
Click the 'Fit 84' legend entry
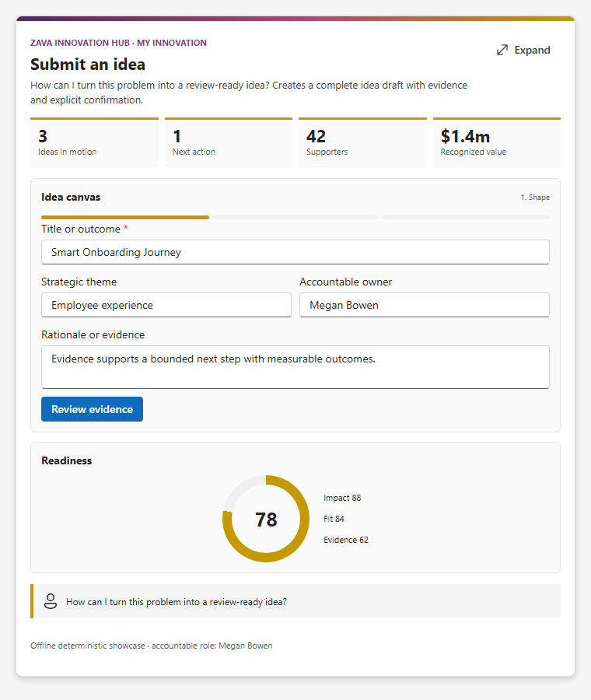coord(334,519)
